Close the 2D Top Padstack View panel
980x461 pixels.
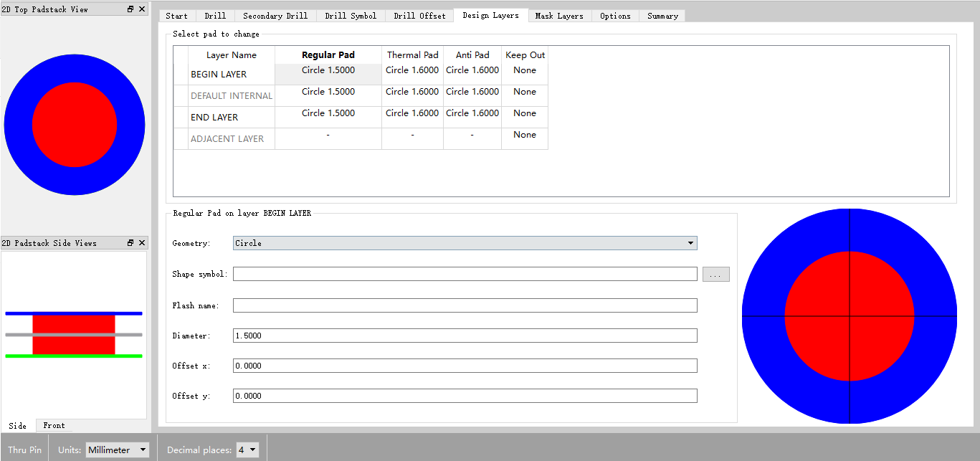click(x=141, y=9)
